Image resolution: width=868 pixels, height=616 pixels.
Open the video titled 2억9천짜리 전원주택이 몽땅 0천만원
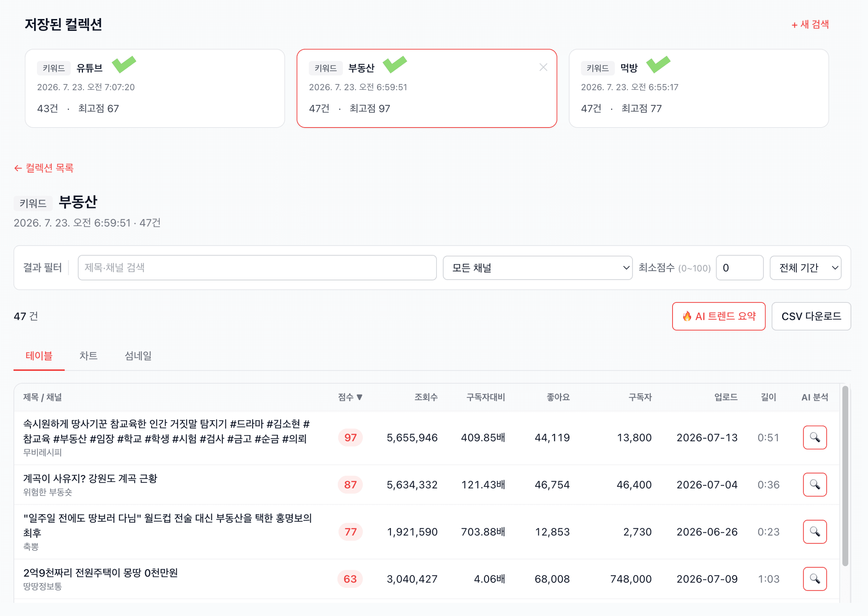coord(100,573)
